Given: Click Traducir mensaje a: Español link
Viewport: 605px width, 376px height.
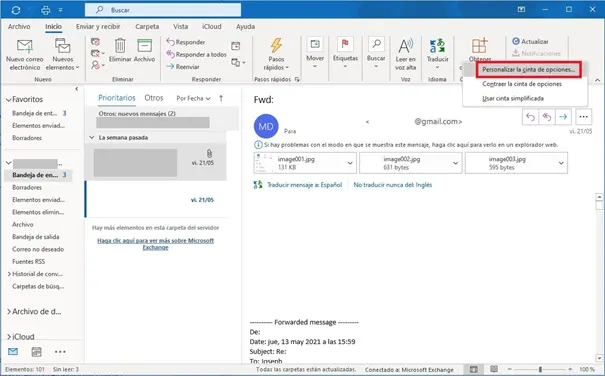Looking at the screenshot, I should click(304, 185).
